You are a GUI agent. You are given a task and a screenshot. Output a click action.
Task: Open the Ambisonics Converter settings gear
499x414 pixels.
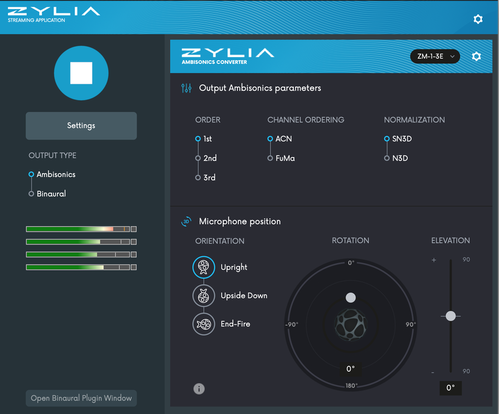476,56
